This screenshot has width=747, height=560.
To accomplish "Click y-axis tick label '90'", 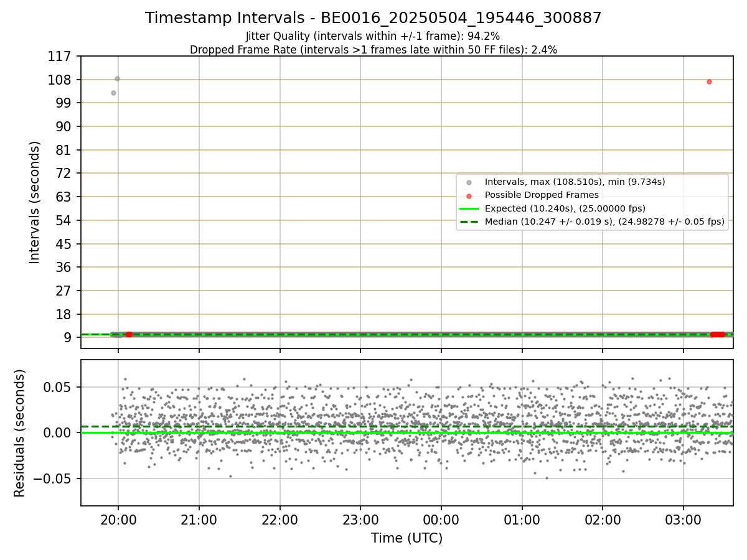I will pos(65,126).
